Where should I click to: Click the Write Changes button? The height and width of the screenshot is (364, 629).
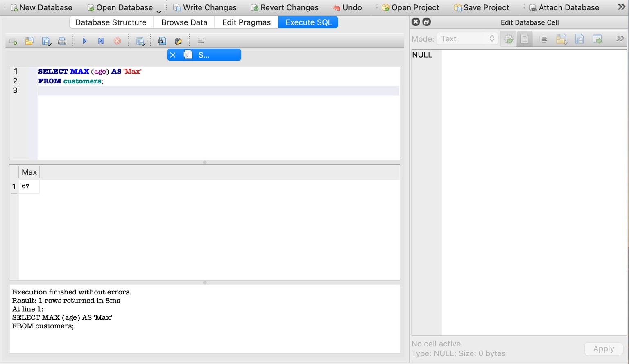pos(205,7)
